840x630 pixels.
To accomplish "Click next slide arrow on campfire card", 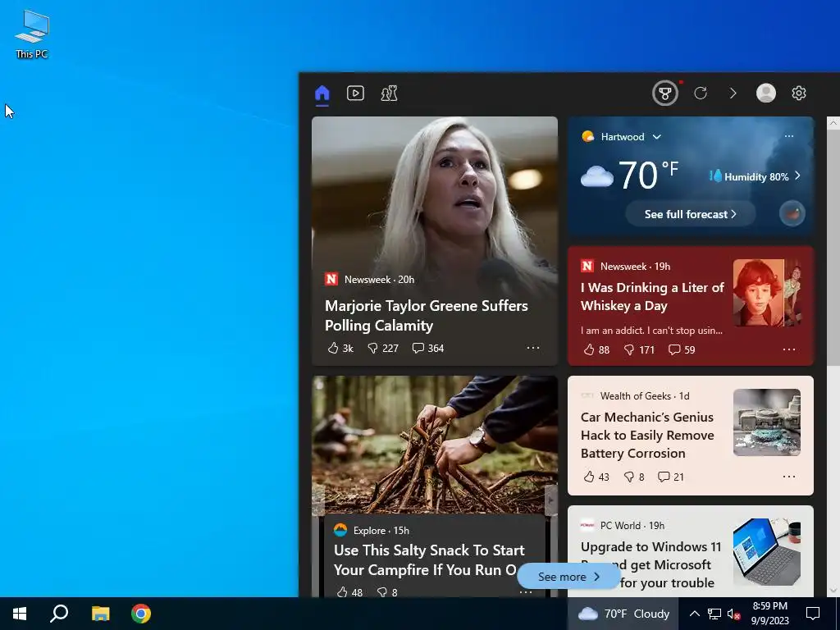I will click(x=550, y=500).
